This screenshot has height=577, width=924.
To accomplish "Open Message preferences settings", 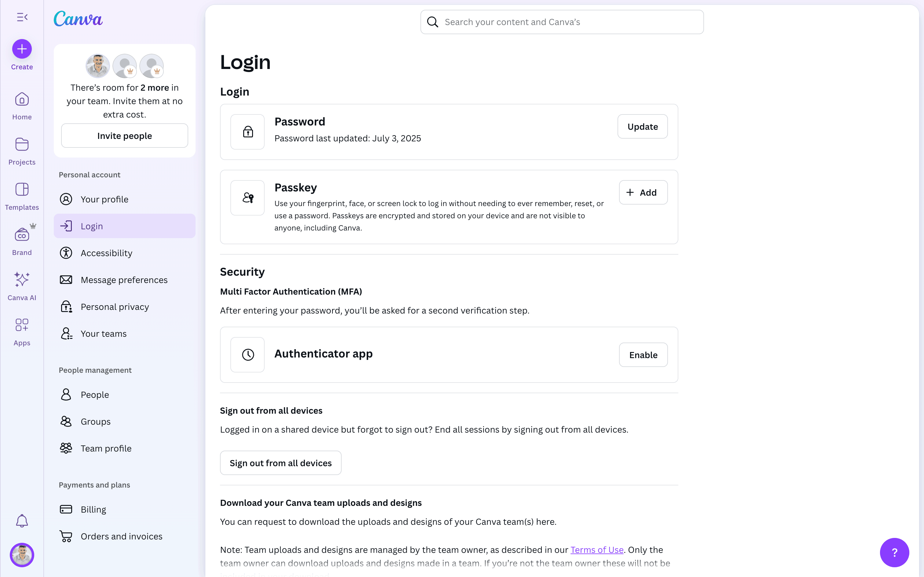I will pos(124,280).
